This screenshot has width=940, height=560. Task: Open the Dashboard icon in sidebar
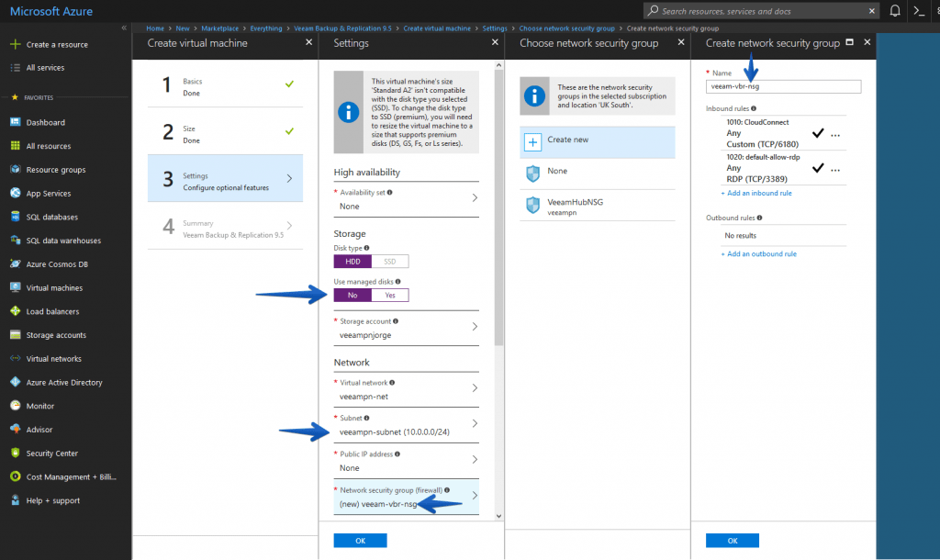click(x=16, y=122)
